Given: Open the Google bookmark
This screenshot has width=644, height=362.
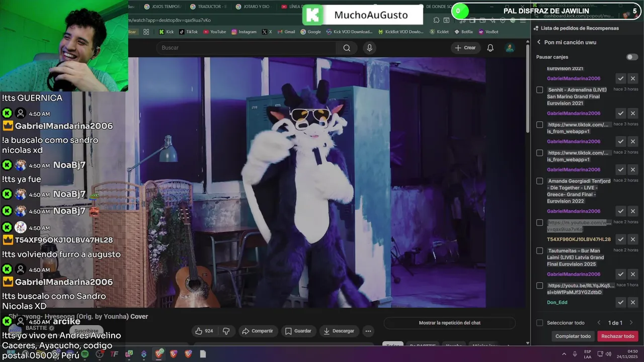Looking at the screenshot, I should pos(310,32).
